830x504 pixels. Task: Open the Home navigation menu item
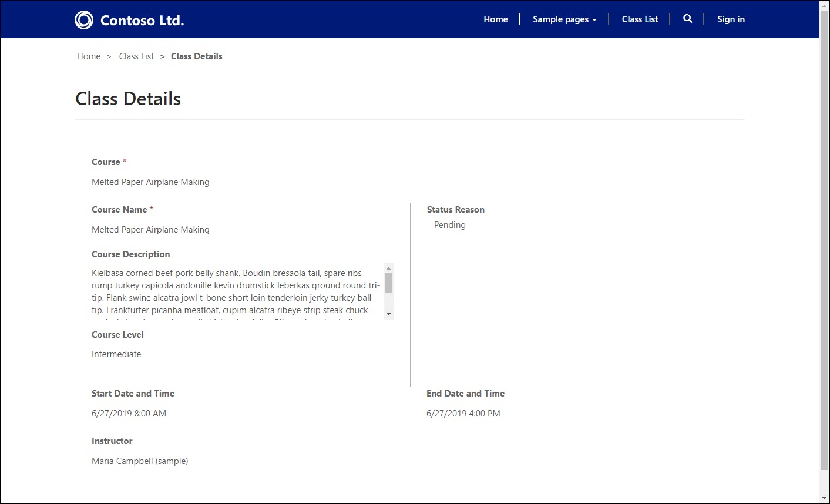(x=495, y=19)
